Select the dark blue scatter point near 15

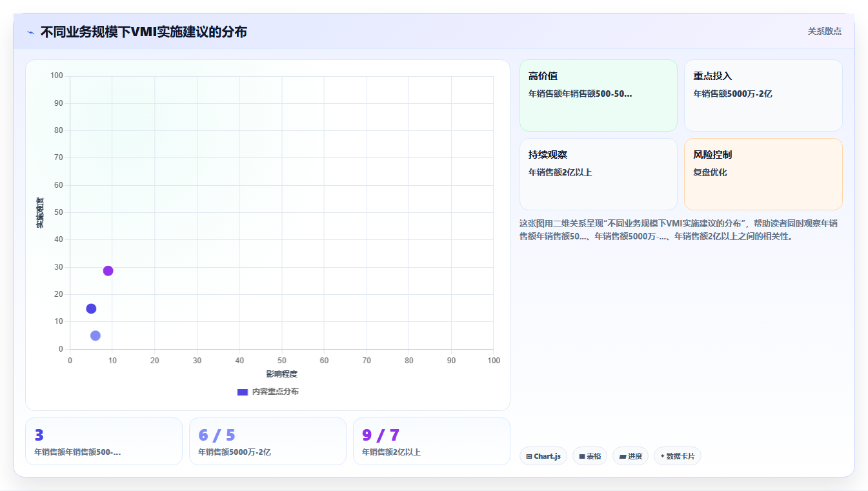[91, 308]
